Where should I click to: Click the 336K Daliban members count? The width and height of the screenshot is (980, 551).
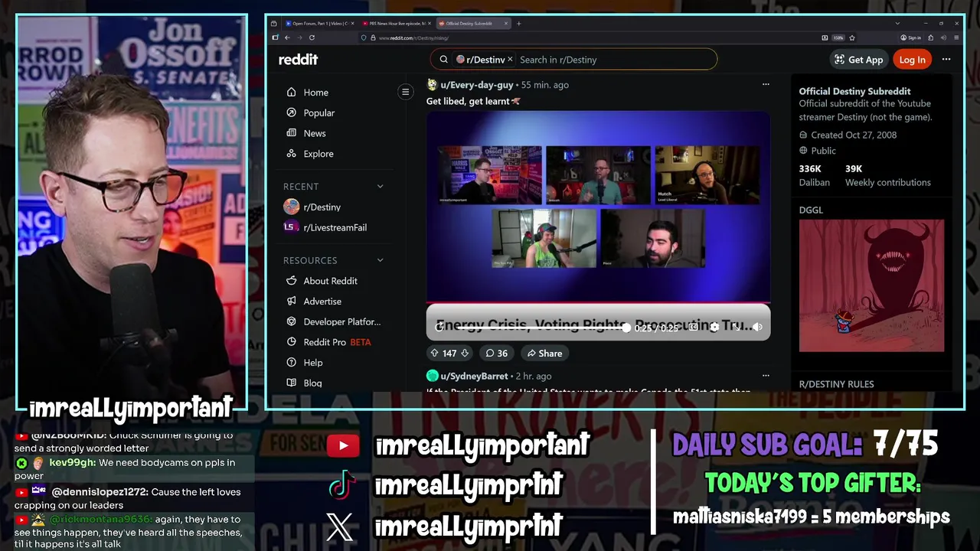(814, 175)
